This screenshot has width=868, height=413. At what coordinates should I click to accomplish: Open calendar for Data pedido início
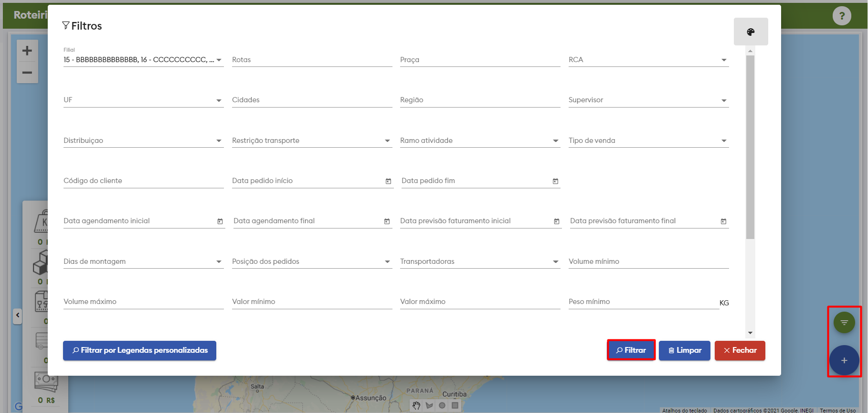tap(388, 181)
